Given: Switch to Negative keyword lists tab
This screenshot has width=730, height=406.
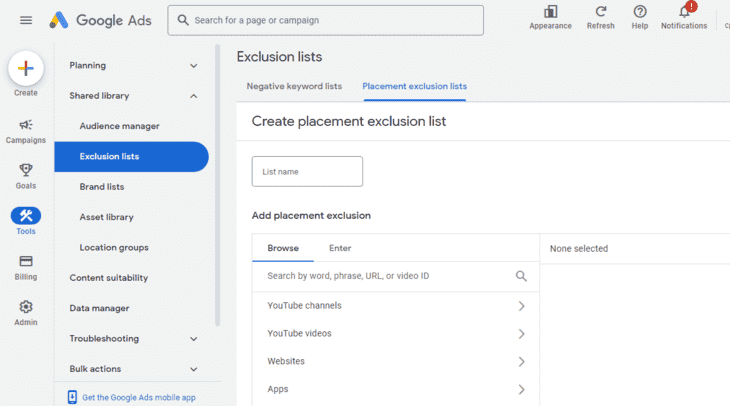Looking at the screenshot, I should (x=294, y=86).
